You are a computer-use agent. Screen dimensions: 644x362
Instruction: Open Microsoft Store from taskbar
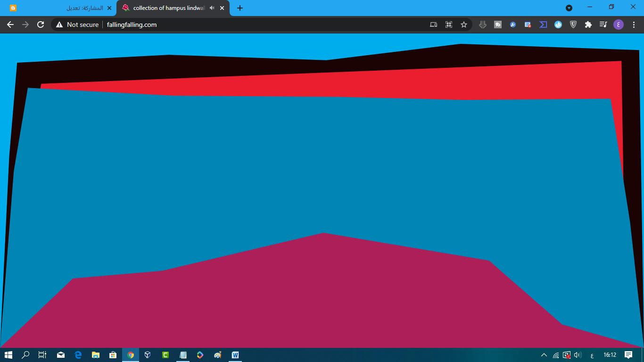[x=113, y=355]
